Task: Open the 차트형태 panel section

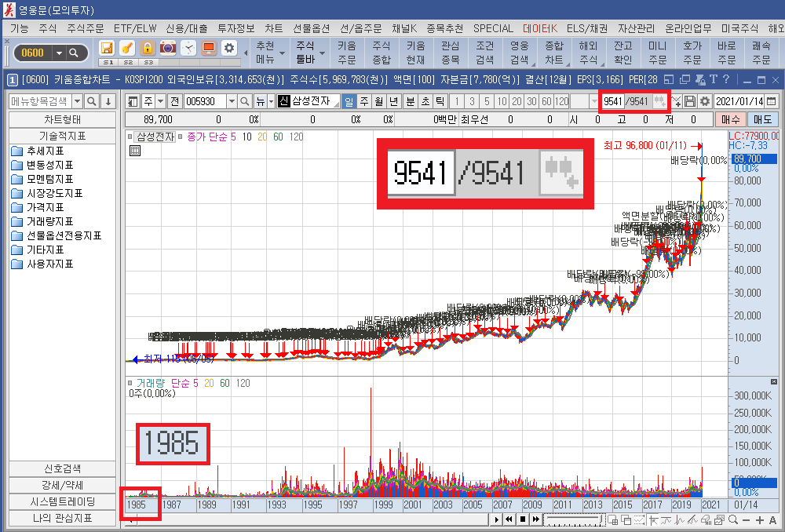Action: [x=63, y=119]
